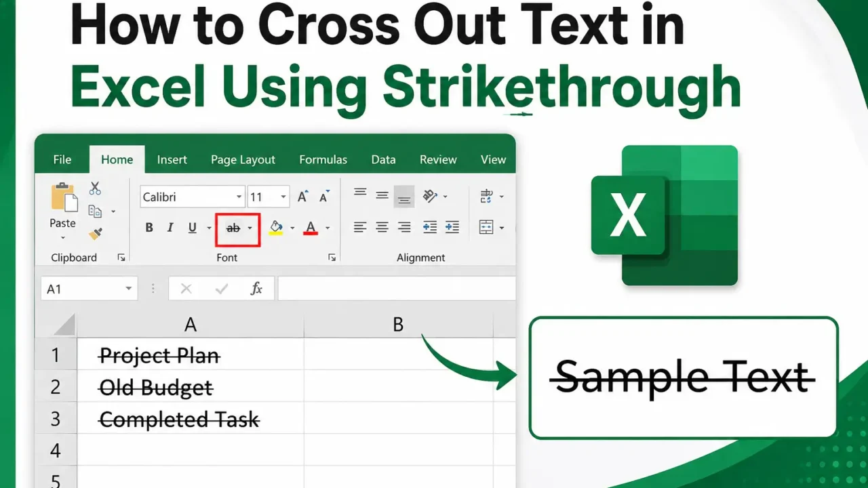Select the Format Painter brush
This screenshot has width=868, height=488.
96,234
